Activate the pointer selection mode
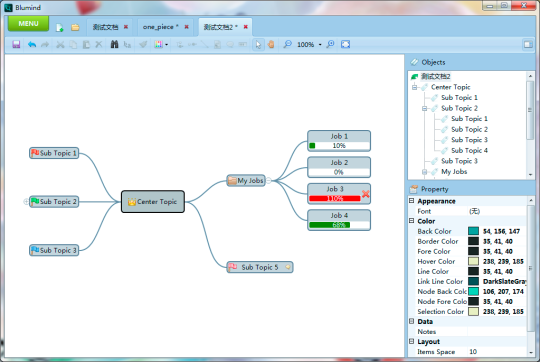 258,44
